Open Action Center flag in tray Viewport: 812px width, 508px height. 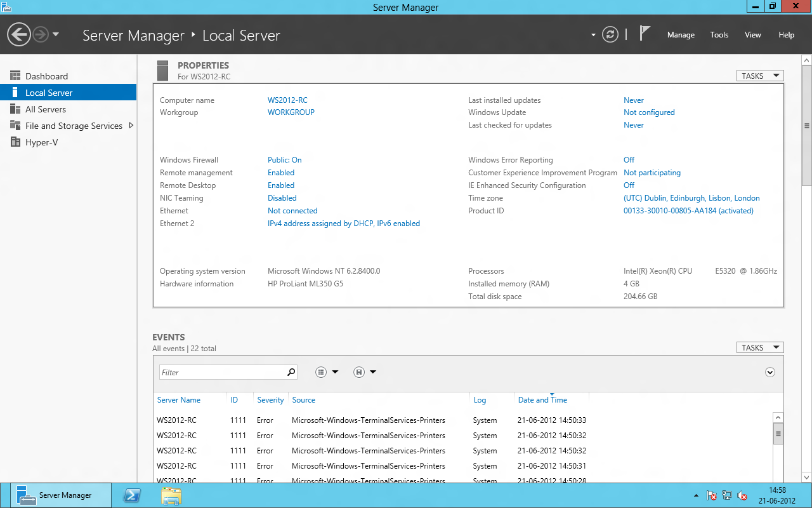tap(712, 495)
